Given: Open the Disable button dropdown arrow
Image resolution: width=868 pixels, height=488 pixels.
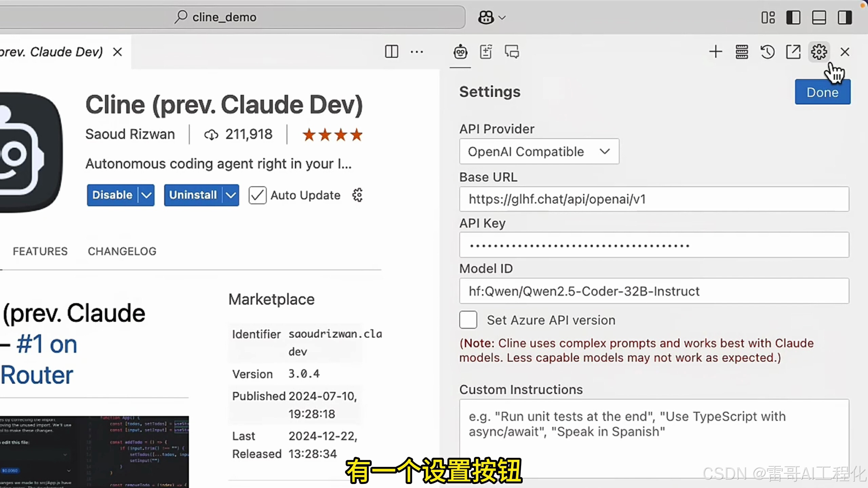Looking at the screenshot, I should point(146,195).
